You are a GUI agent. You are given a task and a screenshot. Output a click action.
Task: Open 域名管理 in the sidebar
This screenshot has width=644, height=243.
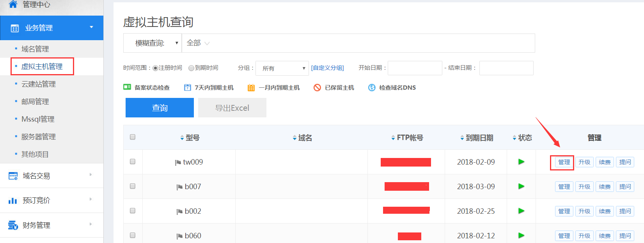coord(35,49)
